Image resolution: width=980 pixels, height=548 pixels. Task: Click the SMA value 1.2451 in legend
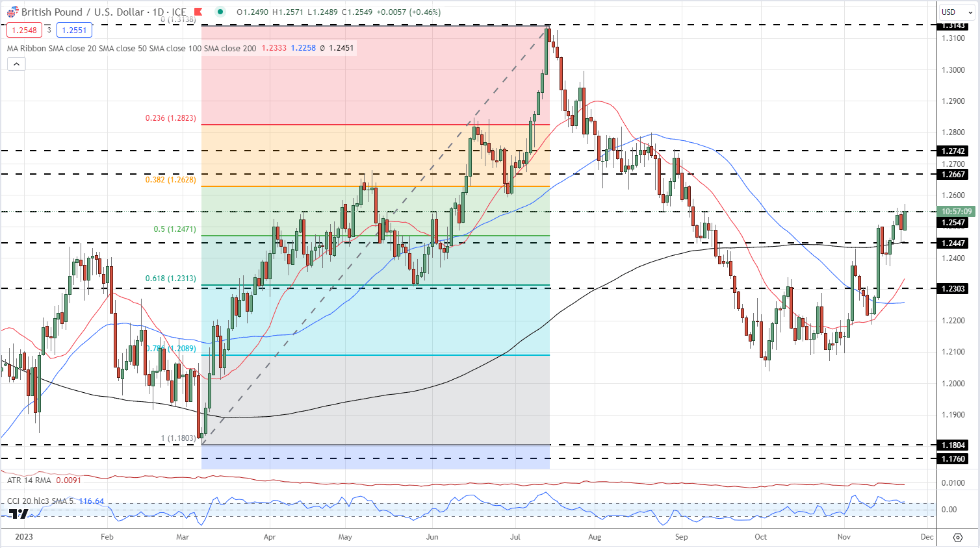coord(341,48)
